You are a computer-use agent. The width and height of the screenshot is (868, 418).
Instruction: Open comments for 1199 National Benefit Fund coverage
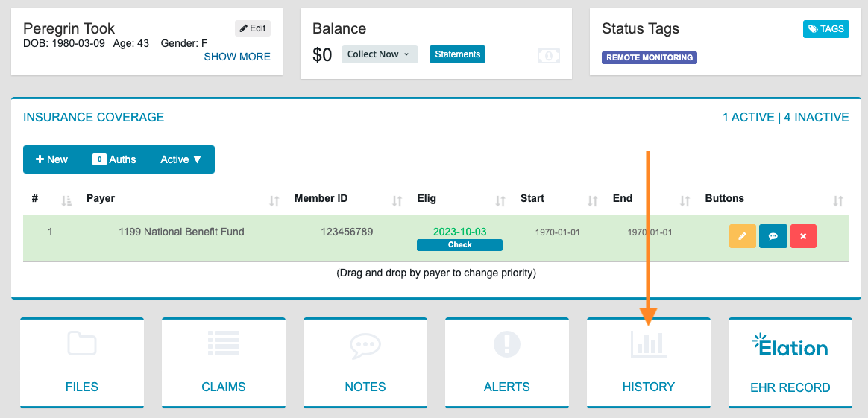(773, 236)
